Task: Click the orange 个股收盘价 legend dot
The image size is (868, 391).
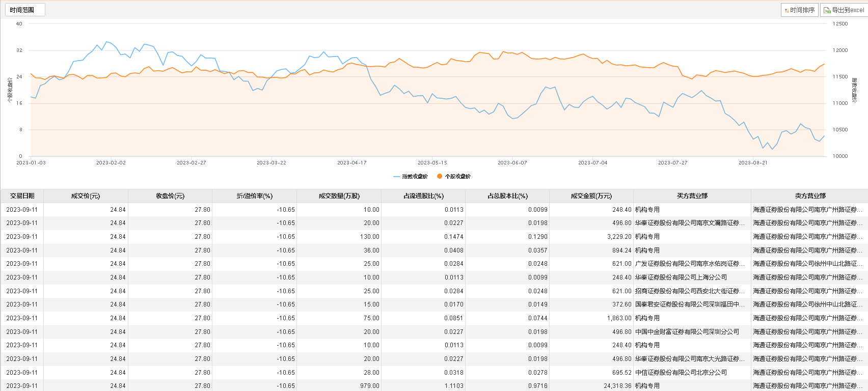Action: [x=440, y=176]
